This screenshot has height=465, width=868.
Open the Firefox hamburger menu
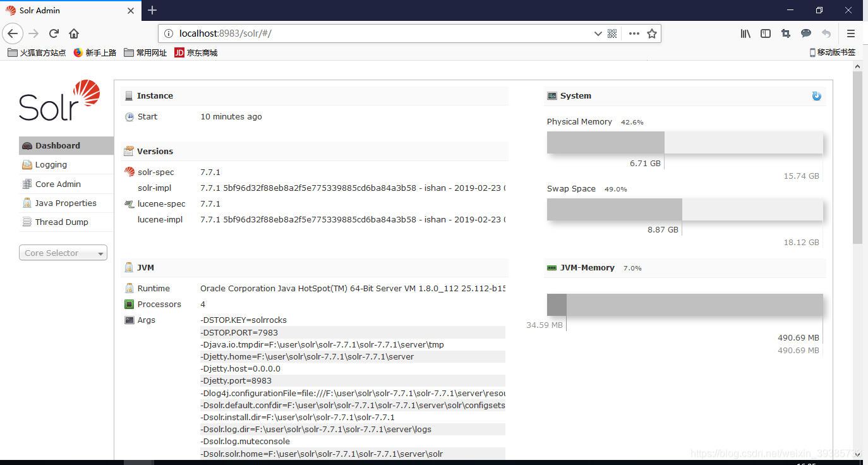pyautogui.click(x=851, y=33)
